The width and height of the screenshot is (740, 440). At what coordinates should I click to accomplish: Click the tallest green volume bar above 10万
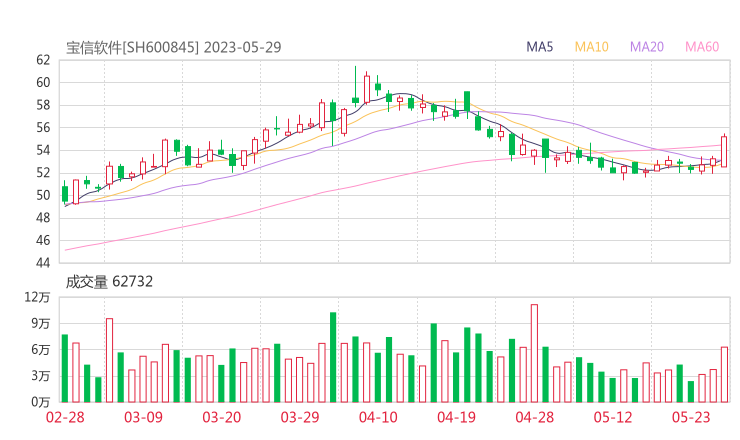click(333, 357)
